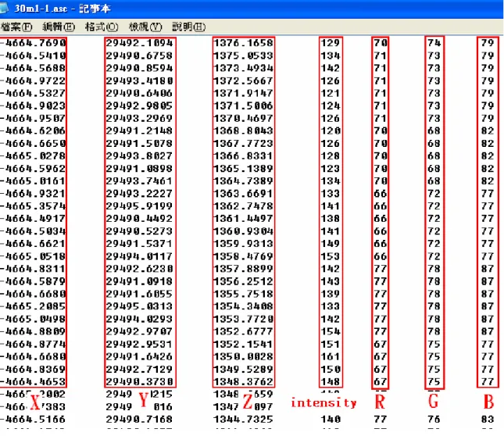The width and height of the screenshot is (504, 436).
Task: Click the intensity value 120
Action: point(331,130)
